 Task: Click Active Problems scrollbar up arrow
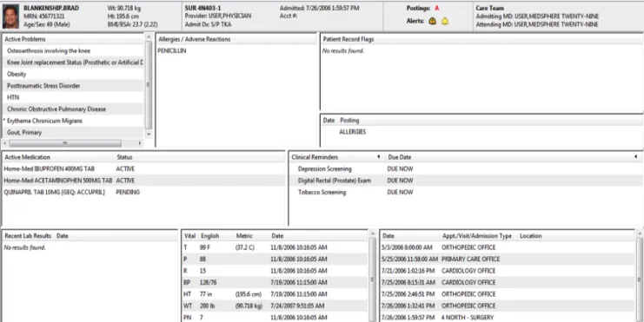[x=149, y=37]
